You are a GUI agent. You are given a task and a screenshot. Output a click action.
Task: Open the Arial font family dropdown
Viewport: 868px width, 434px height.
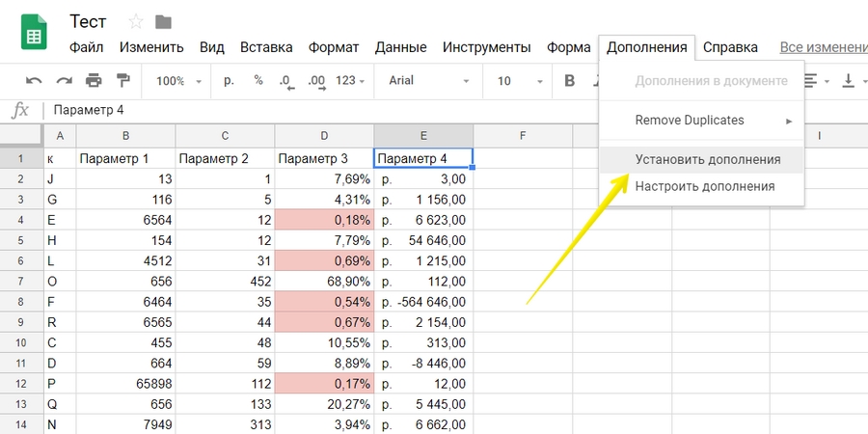[428, 81]
